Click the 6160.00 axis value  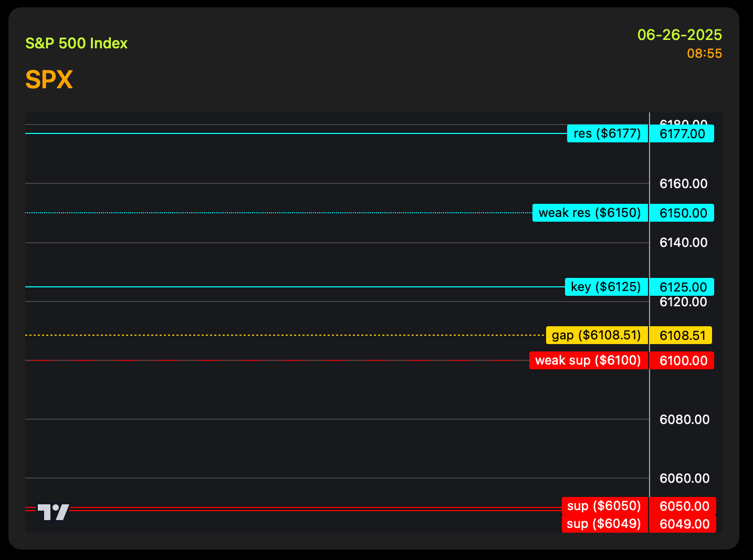(x=683, y=183)
